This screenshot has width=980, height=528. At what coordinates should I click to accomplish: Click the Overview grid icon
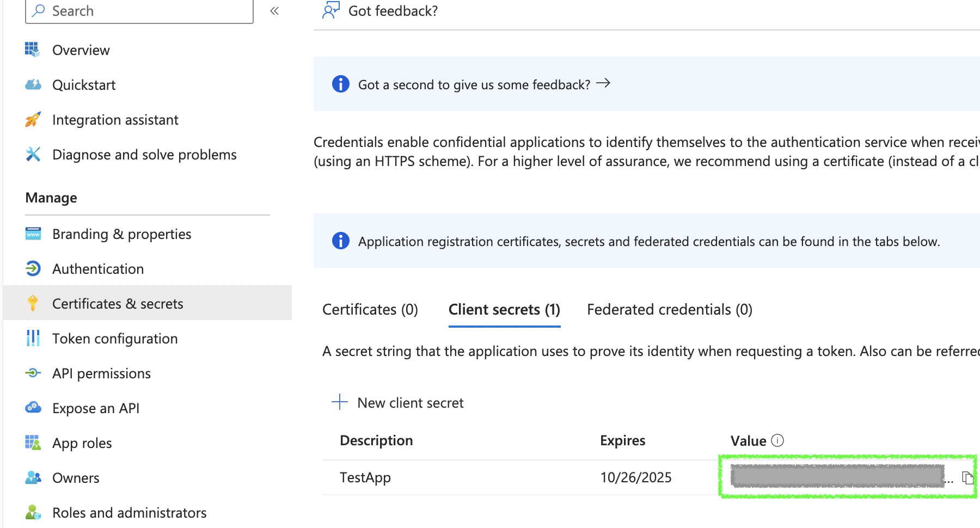(33, 50)
